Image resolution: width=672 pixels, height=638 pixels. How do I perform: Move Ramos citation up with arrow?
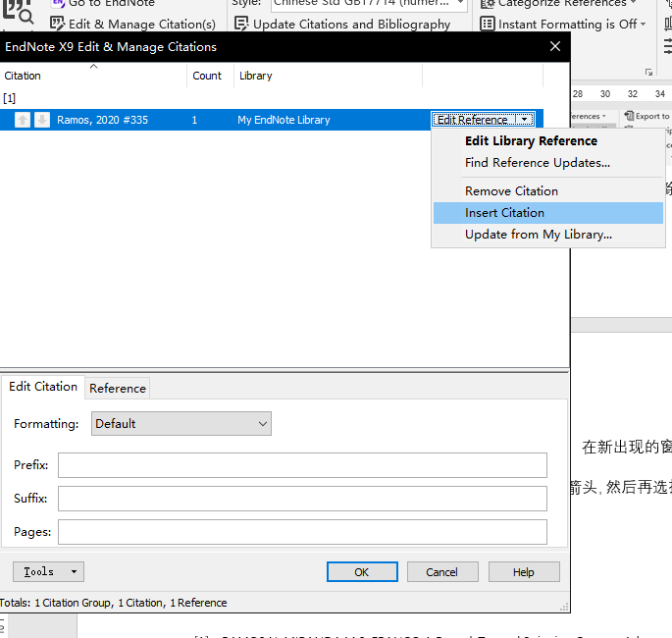[x=23, y=120]
